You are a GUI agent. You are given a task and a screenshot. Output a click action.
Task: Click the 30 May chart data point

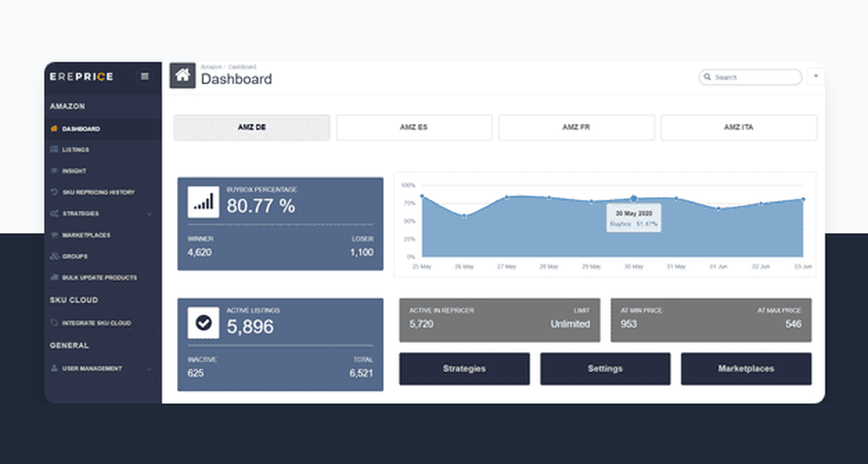coord(634,199)
